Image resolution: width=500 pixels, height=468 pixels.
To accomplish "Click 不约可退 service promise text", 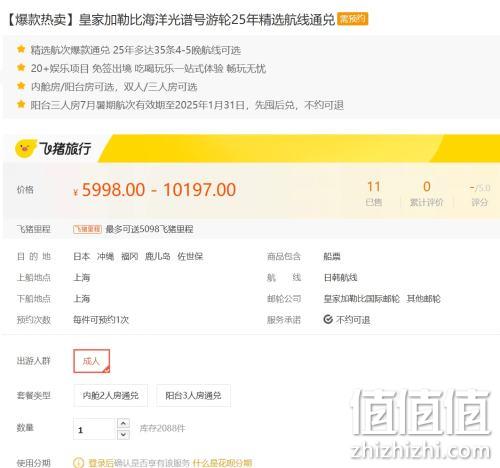I will pyautogui.click(x=353, y=320).
